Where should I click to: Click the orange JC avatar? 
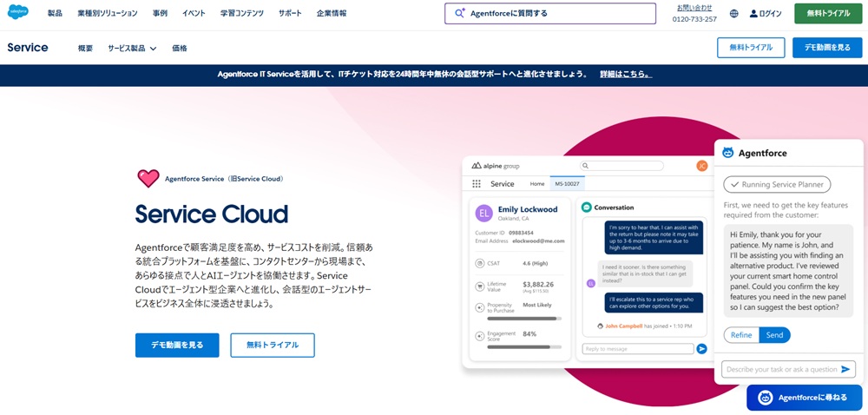[x=701, y=166]
